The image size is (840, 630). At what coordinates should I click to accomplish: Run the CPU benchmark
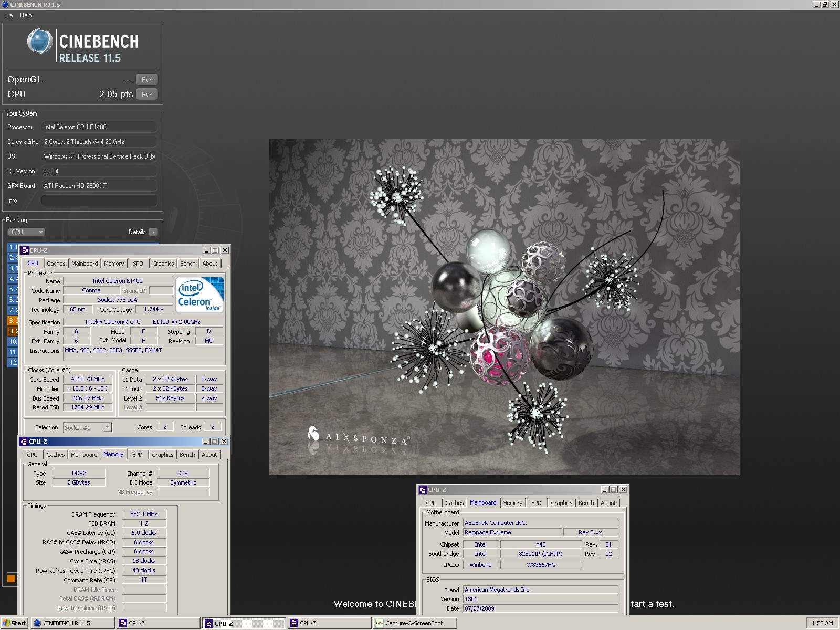[x=147, y=94]
